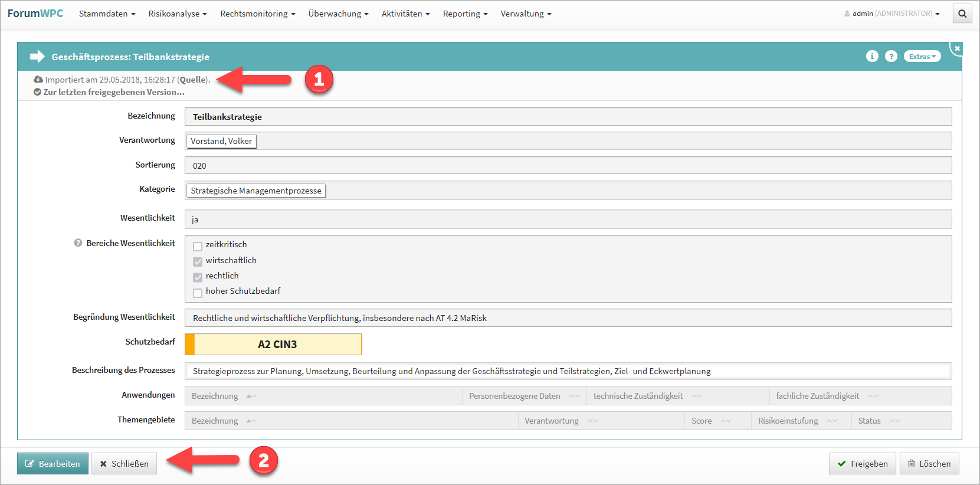
Task: Click the search magnifier icon
Action: coord(962,14)
